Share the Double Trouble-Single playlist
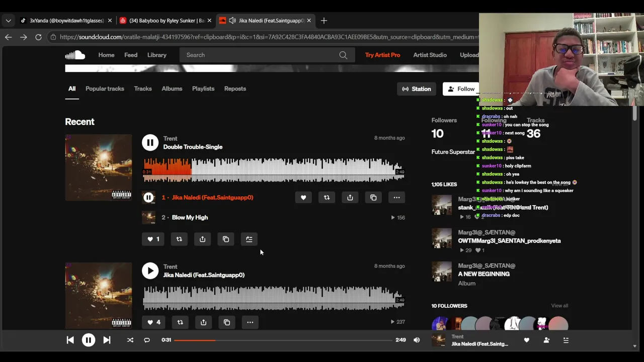The height and width of the screenshot is (362, 644). tap(202, 239)
